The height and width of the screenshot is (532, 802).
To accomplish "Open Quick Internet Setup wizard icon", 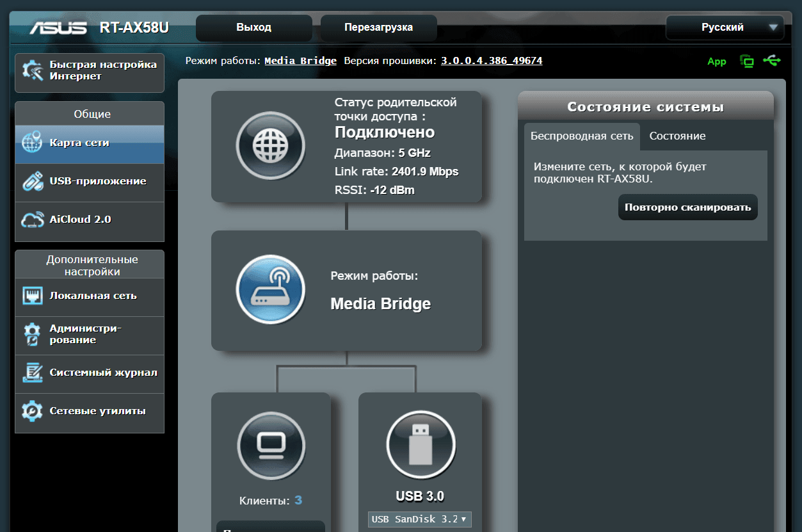I will click(x=33, y=70).
